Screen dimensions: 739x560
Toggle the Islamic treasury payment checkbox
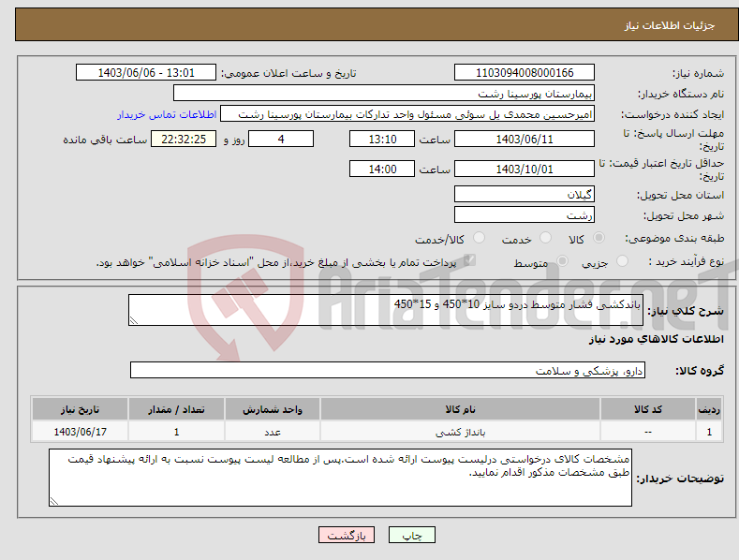(469, 259)
